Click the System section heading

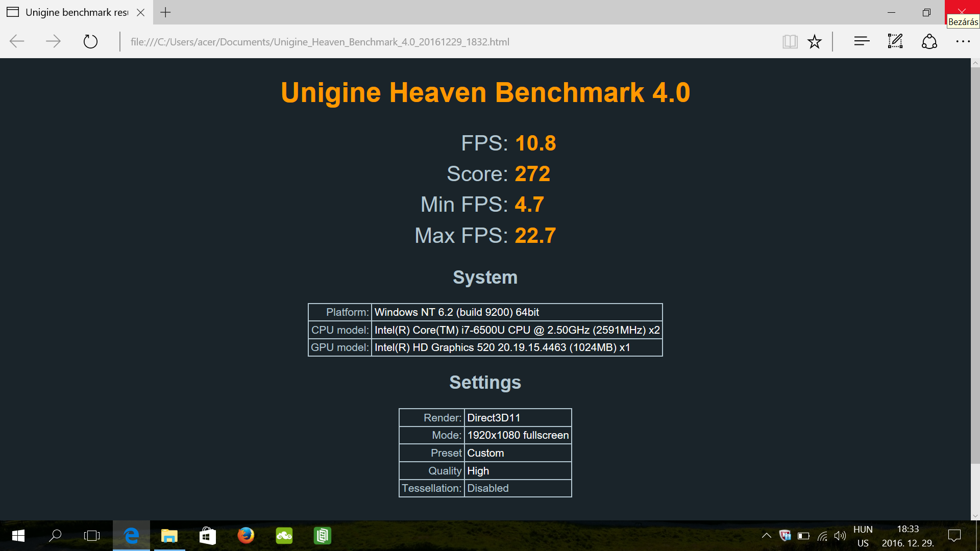pos(485,278)
